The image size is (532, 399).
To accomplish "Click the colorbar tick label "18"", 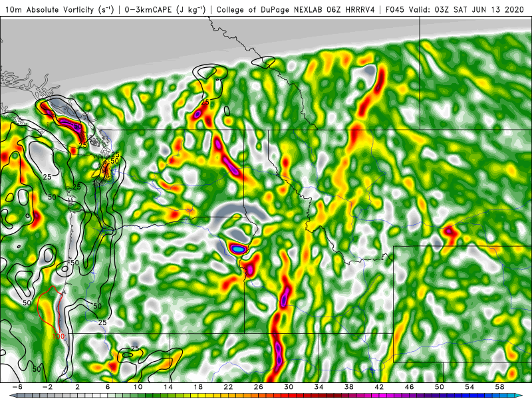I will [198, 387].
